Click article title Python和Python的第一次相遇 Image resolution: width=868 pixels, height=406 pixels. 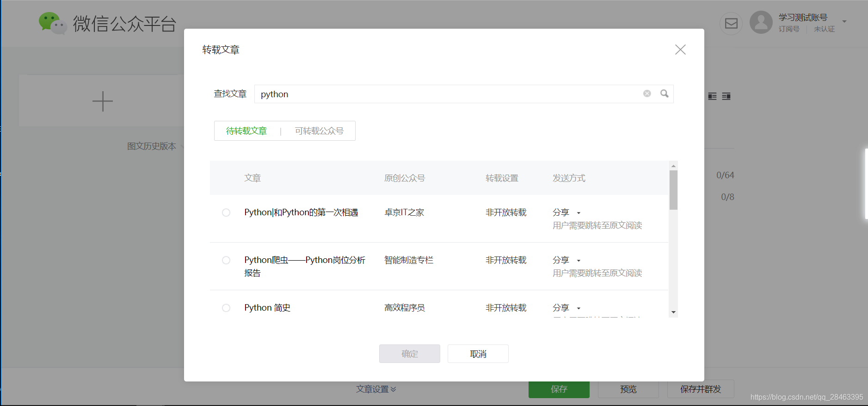point(301,212)
